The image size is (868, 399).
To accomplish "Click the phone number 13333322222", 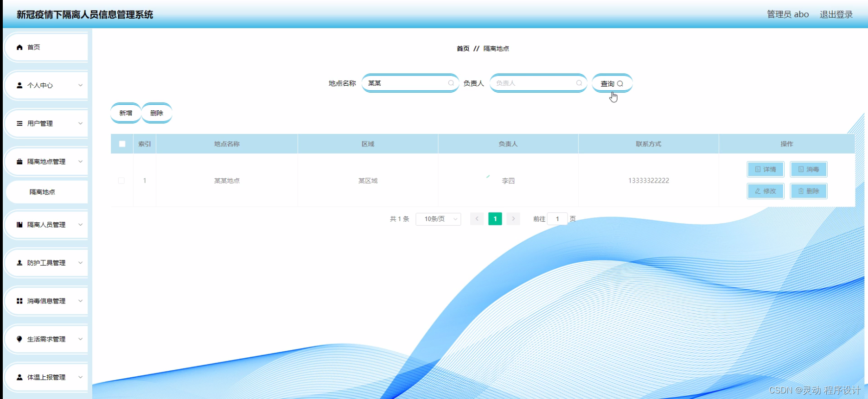I will pyautogui.click(x=649, y=181).
